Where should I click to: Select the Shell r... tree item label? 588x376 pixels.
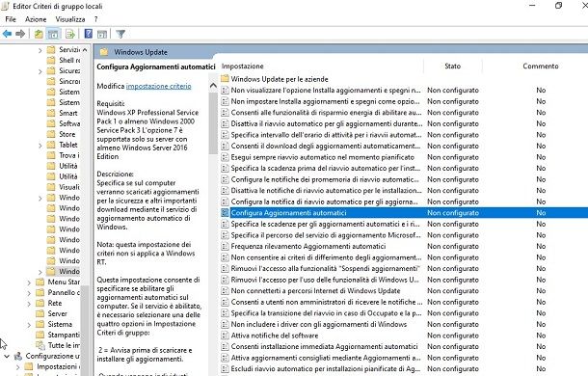point(69,60)
